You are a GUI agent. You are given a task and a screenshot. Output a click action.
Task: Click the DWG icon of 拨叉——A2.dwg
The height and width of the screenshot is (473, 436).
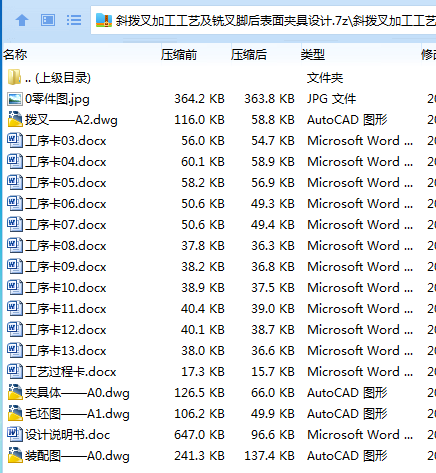pos(15,119)
